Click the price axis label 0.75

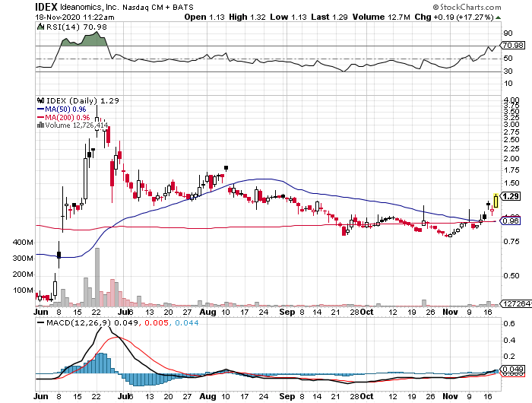pyautogui.click(x=511, y=241)
